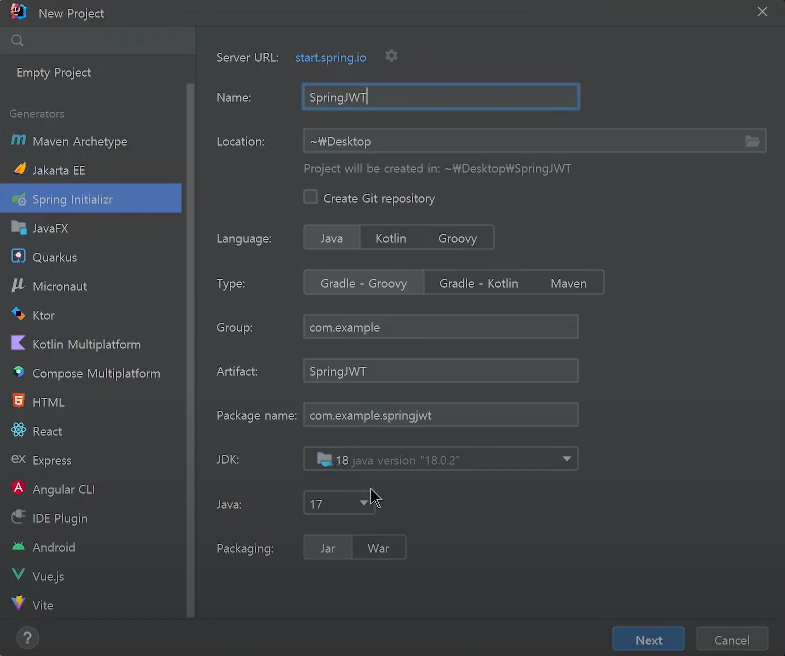
Task: Select War packaging
Action: tap(378, 548)
